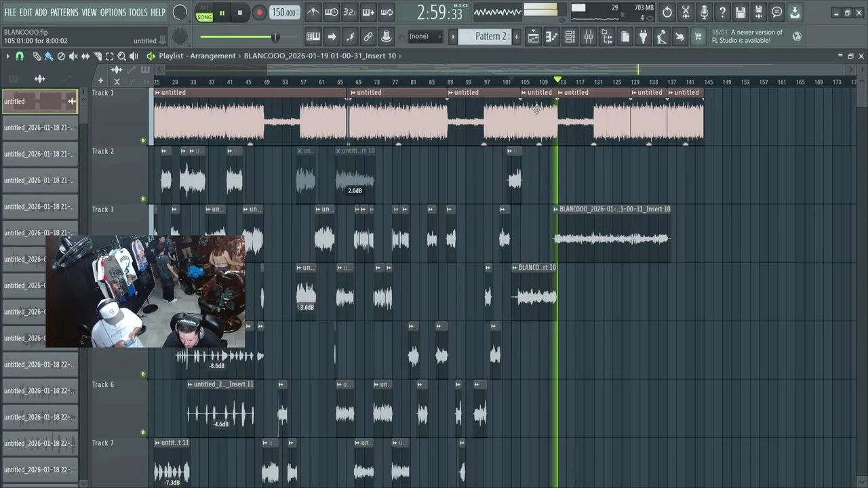Open the EDIT menu
This screenshot has width=868, height=488.
[26, 12]
